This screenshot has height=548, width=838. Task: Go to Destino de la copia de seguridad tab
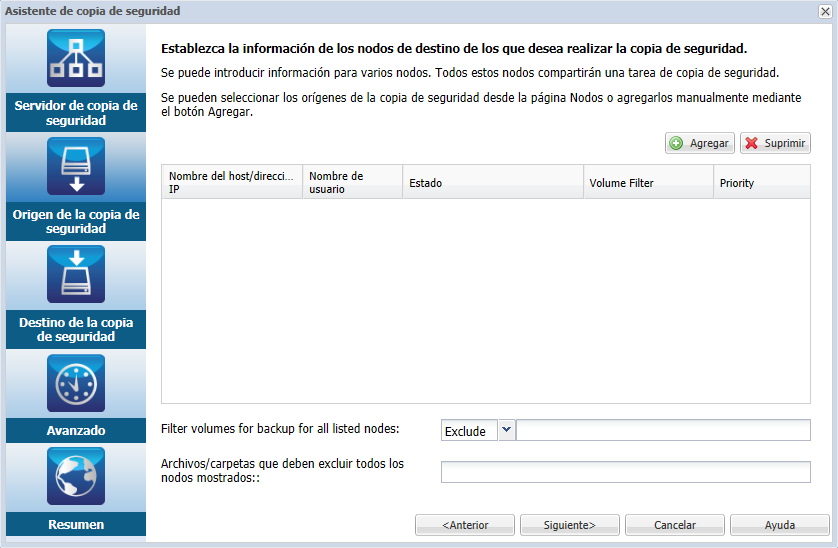[76, 329]
